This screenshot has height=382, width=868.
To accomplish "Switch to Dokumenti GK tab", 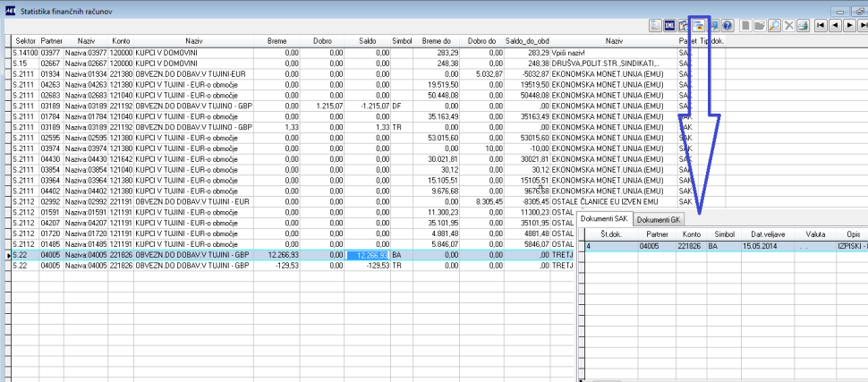I will (x=659, y=220).
